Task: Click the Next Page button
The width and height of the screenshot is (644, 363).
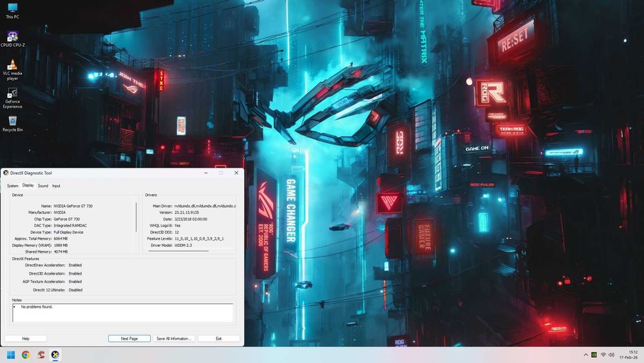Action: click(x=129, y=338)
